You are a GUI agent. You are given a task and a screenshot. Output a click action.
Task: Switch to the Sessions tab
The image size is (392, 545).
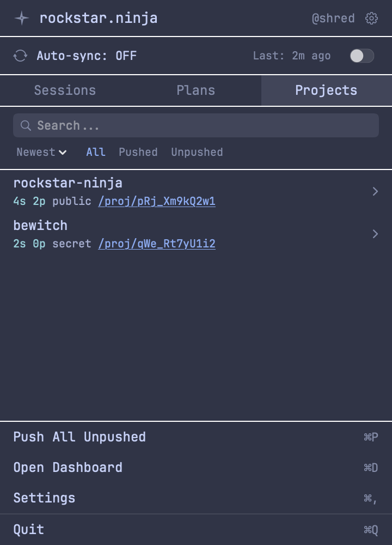point(65,90)
